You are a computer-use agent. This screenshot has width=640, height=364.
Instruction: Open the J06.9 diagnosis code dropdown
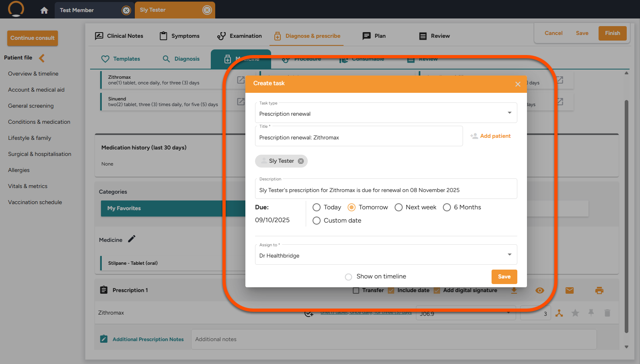[x=466, y=313]
